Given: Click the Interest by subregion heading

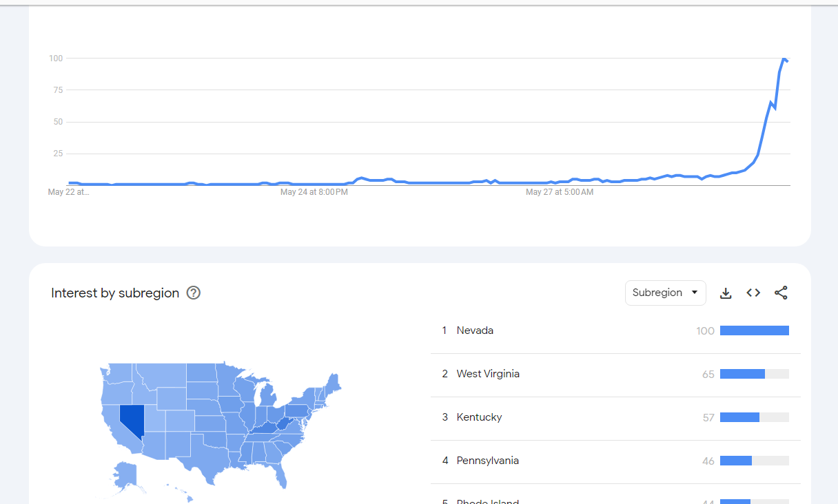Looking at the screenshot, I should (115, 293).
